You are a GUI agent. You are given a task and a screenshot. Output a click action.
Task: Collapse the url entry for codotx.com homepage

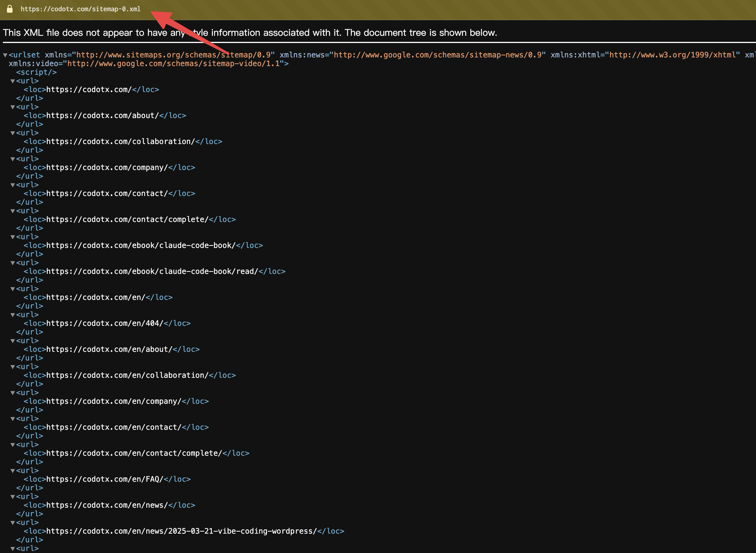click(13, 81)
